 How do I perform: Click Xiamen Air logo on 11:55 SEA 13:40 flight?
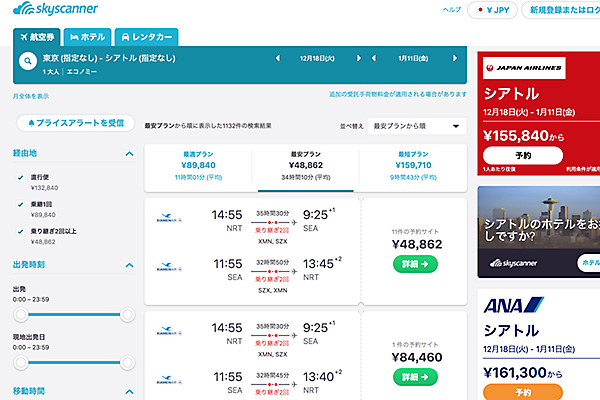[169, 380]
